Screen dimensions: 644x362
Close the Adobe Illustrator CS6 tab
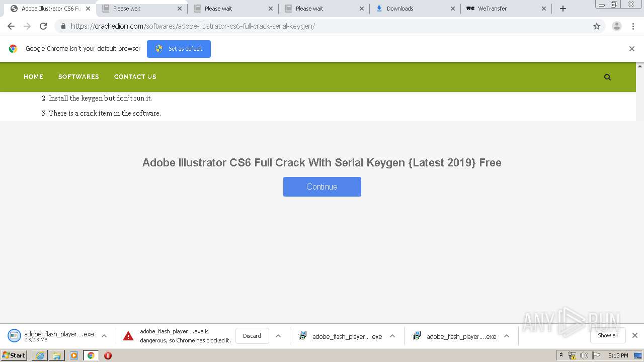point(88,9)
